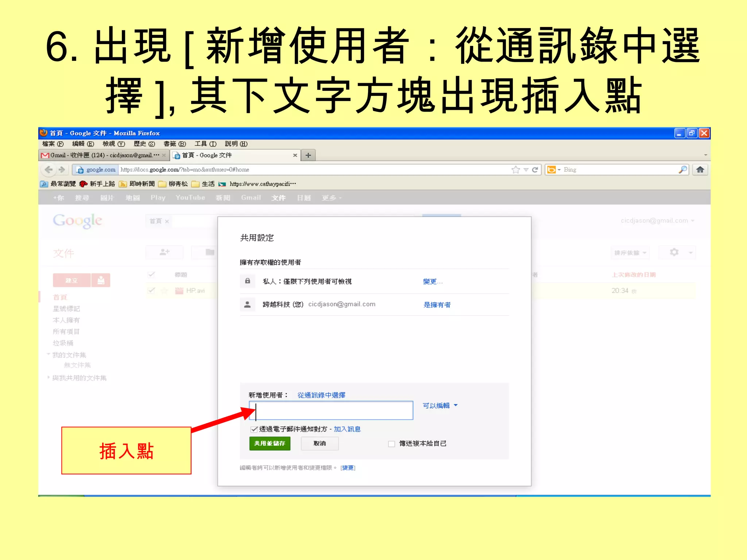Screen dimensions: 747x560
Task: Open the 檢視 menu
Action: coord(113,144)
